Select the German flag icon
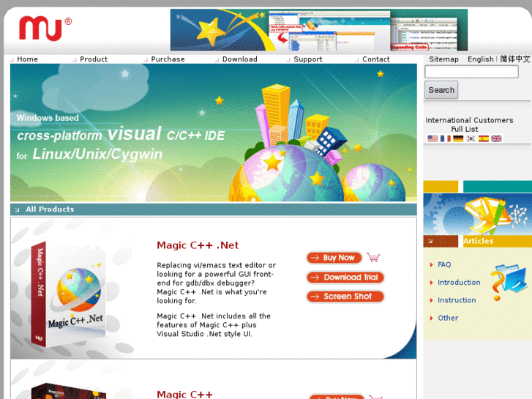This screenshot has width=532, height=399. click(458, 138)
